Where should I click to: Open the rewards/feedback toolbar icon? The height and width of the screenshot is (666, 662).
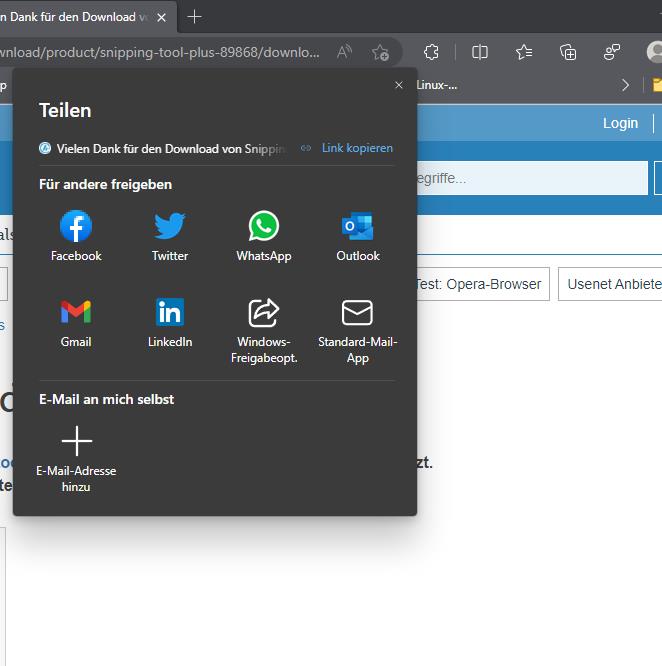point(612,52)
